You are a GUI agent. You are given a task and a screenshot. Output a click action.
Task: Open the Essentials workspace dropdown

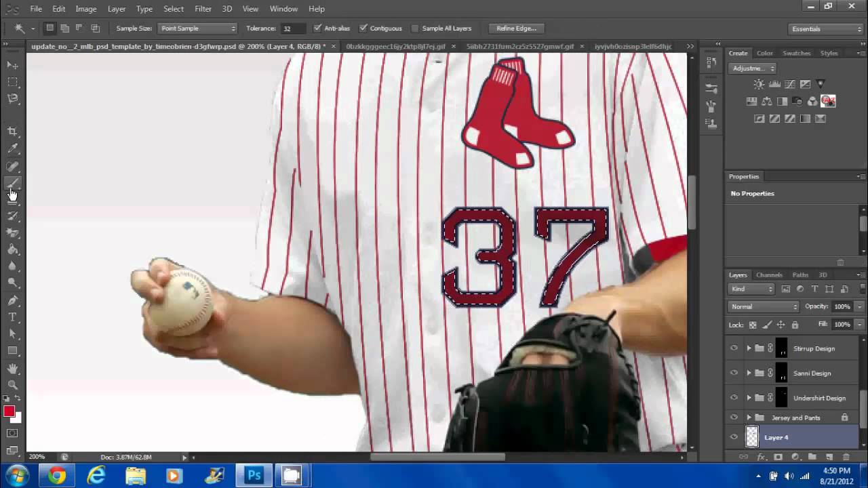[826, 28]
